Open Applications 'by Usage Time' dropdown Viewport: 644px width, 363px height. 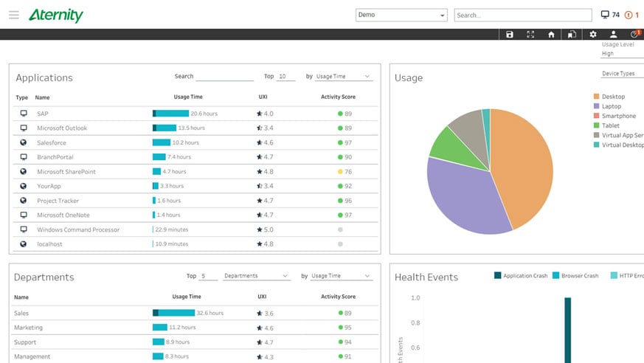[344, 77]
